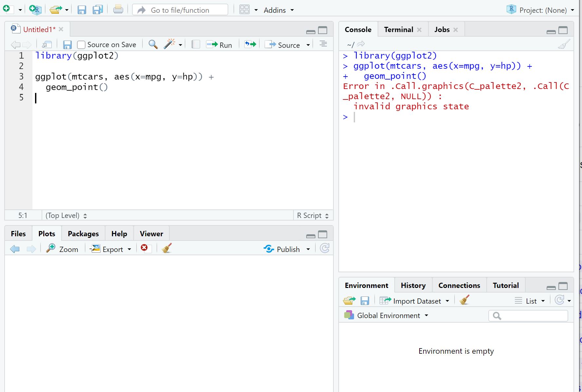
Task: Open the History tab
Action: (x=413, y=285)
